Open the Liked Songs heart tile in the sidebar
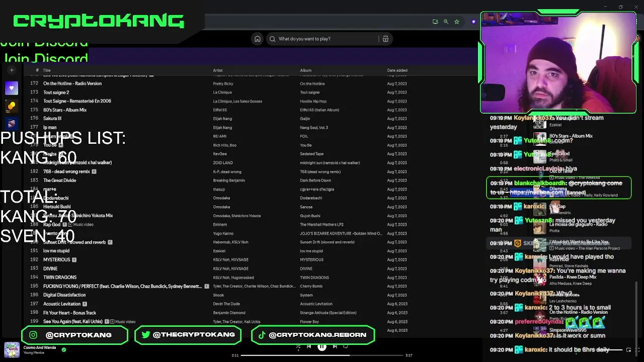 [12, 88]
